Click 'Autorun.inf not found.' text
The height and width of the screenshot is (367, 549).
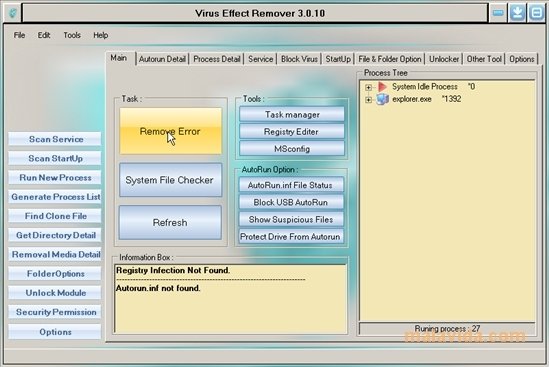pyautogui.click(x=158, y=288)
